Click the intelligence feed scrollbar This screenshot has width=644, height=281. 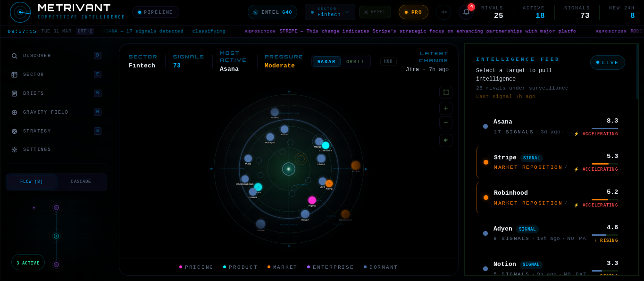click(x=637, y=72)
